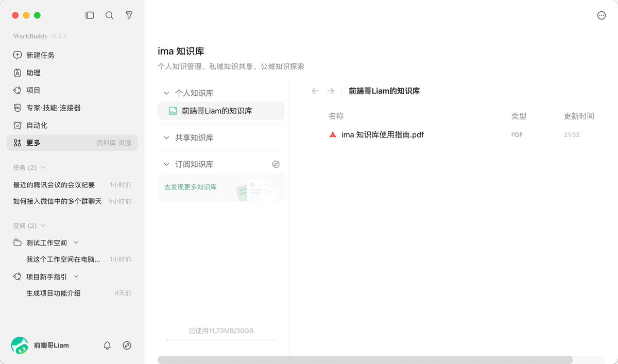Click the link icon next to the bell
This screenshot has width=618, height=364.
(127, 345)
